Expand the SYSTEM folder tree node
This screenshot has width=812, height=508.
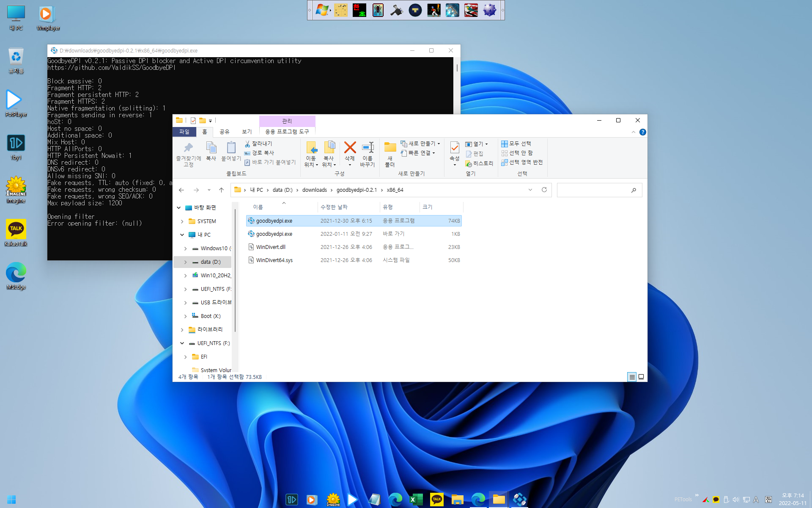pyautogui.click(x=182, y=221)
